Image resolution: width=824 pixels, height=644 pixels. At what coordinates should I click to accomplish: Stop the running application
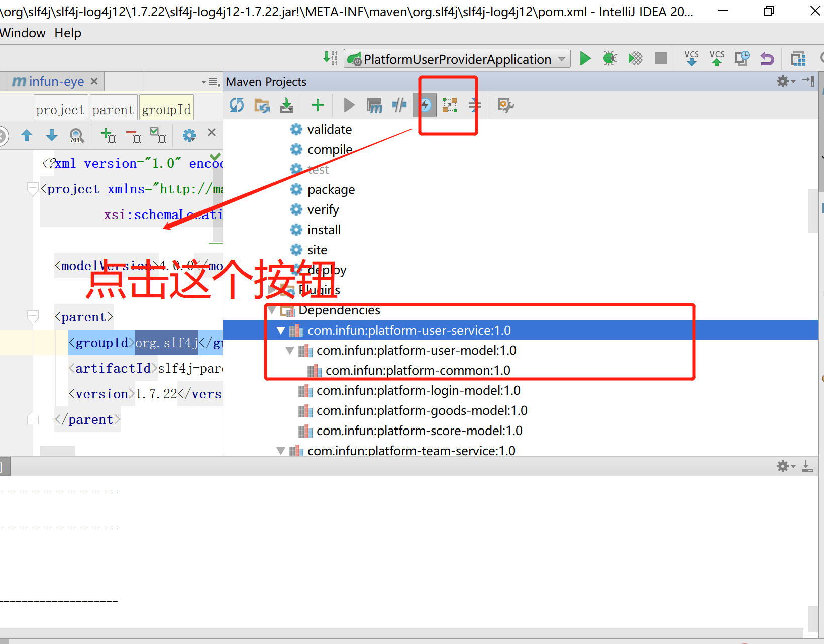661,59
